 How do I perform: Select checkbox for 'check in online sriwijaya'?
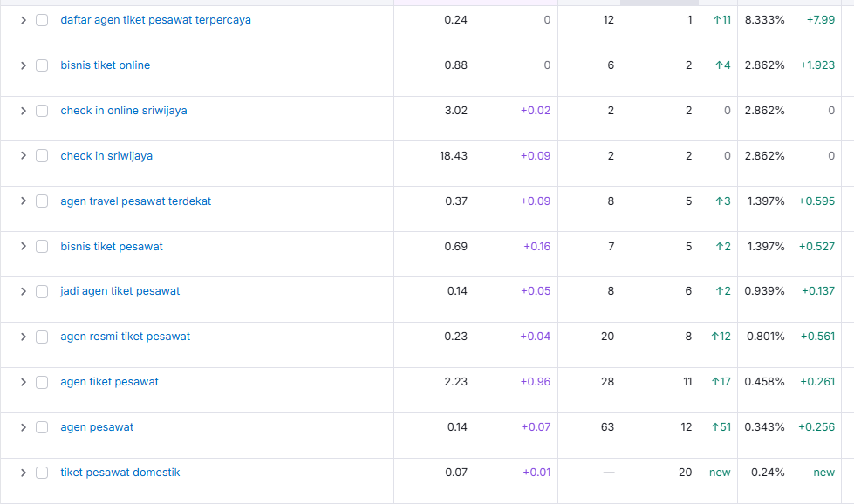coord(42,111)
